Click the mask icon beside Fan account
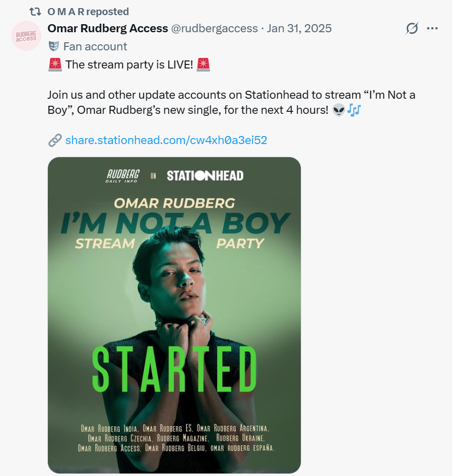 click(x=53, y=47)
